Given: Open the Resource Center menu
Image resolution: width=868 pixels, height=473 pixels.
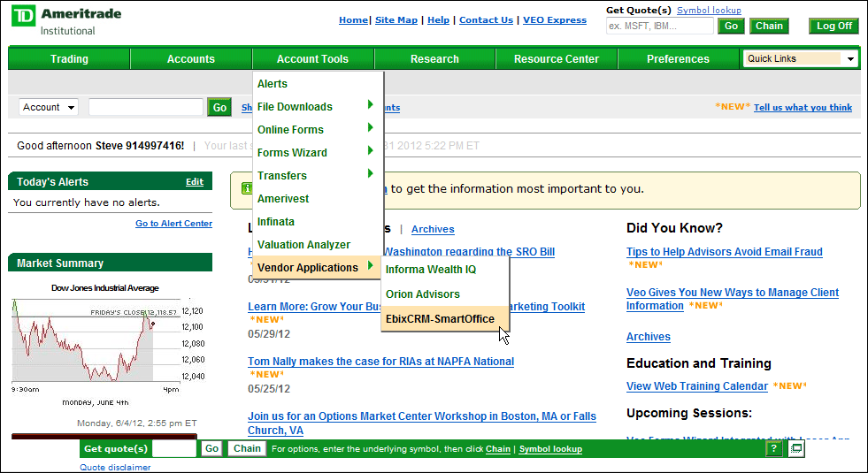Looking at the screenshot, I should point(557,58).
